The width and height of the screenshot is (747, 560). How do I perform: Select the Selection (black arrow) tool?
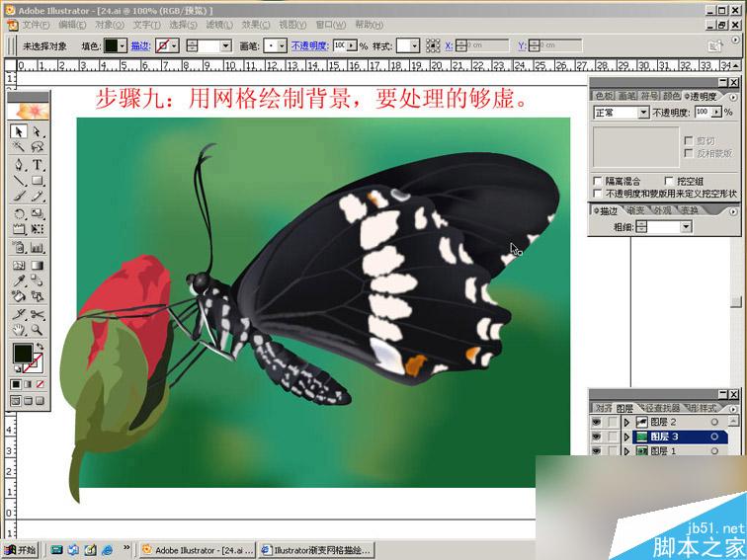tap(19, 131)
